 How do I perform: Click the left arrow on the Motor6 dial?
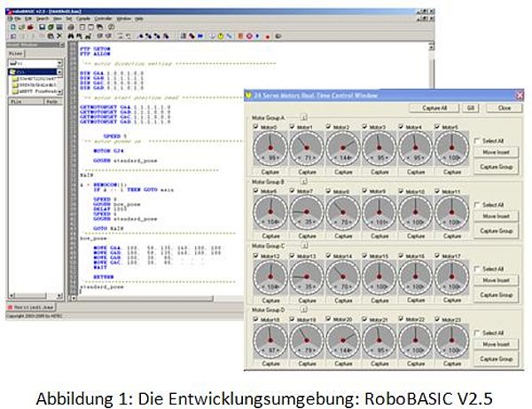pyautogui.click(x=262, y=222)
